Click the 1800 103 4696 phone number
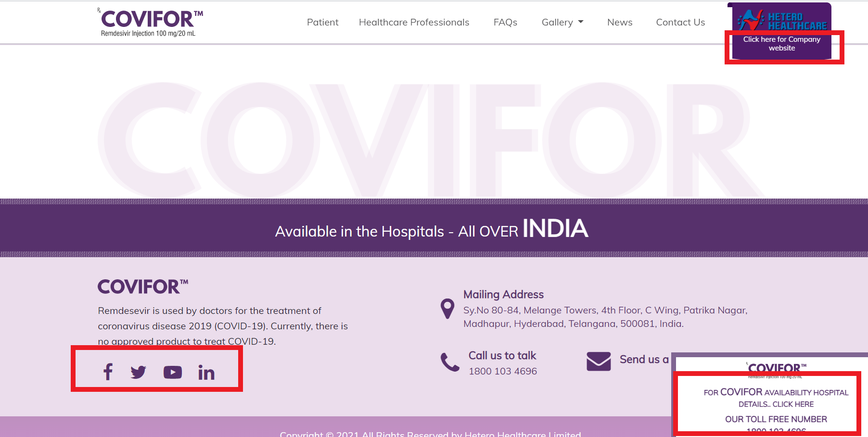868x437 pixels. point(503,371)
